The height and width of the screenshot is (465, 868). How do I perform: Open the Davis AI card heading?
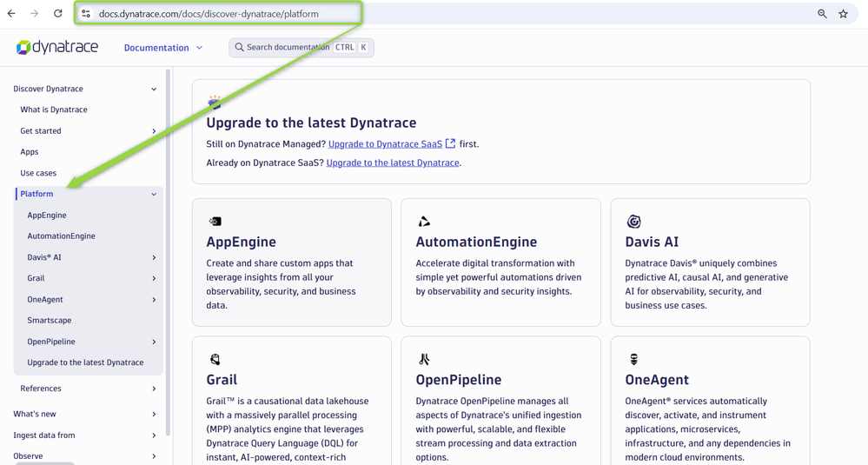[652, 242]
